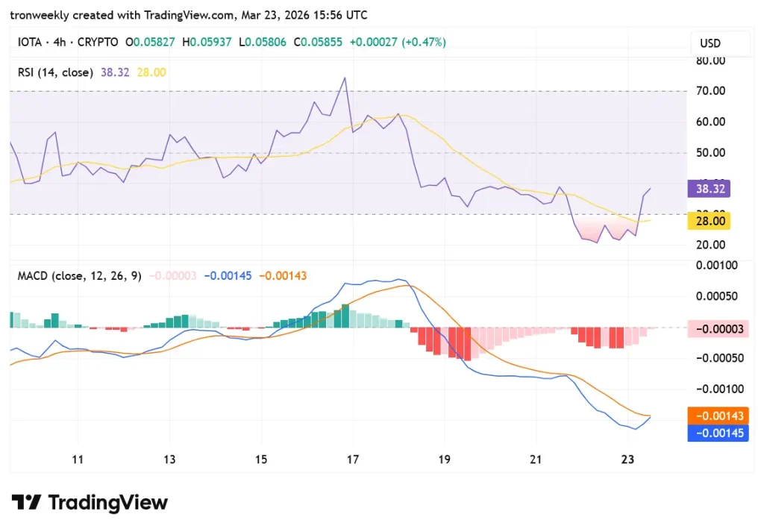Click the blue -0.00145 MACD line badge
This screenshot has height=532, width=764.
click(x=717, y=433)
